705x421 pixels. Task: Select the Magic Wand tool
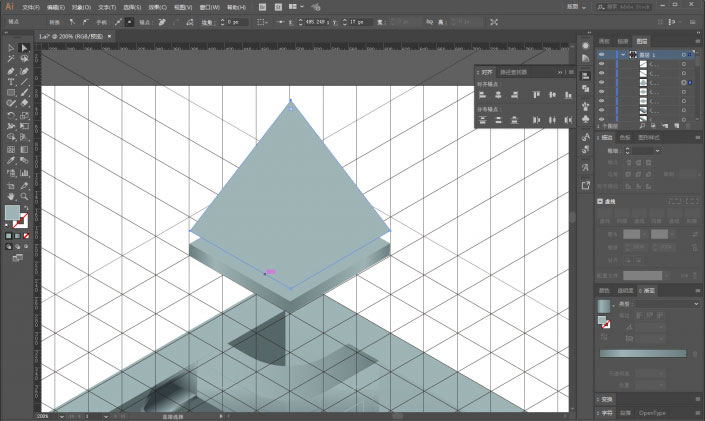[11, 58]
